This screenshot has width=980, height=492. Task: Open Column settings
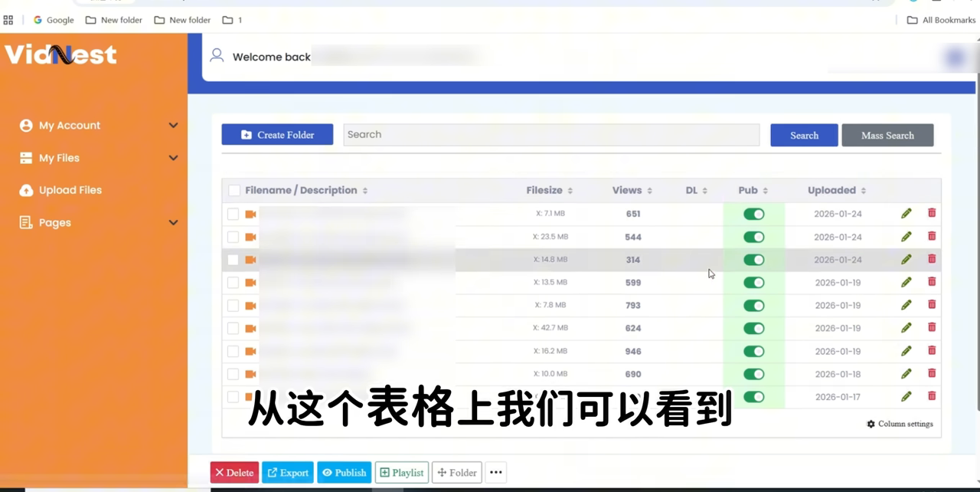click(x=900, y=424)
